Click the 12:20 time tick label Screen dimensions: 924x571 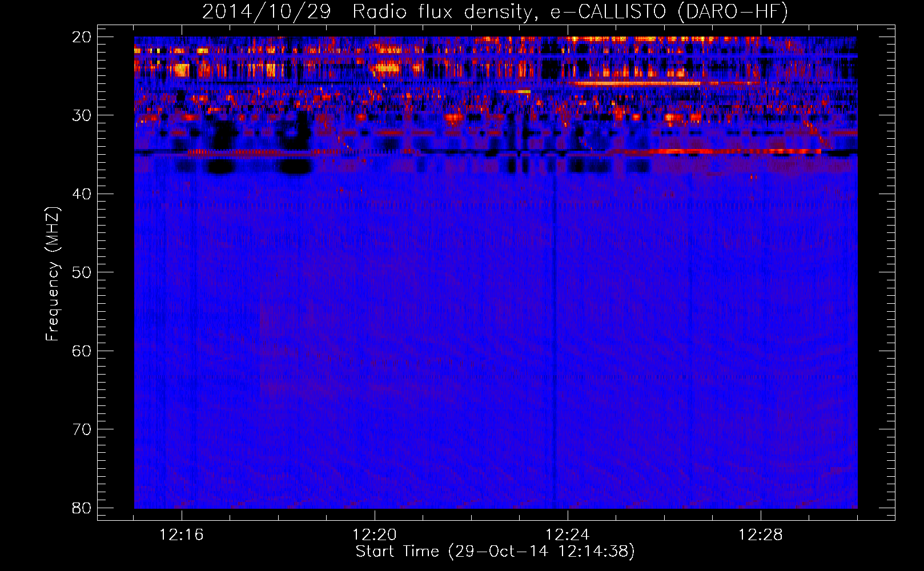click(x=375, y=535)
